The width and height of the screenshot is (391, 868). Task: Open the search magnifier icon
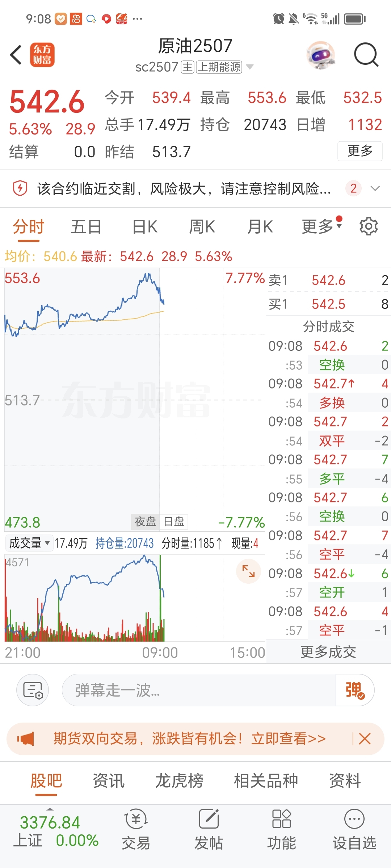366,55
